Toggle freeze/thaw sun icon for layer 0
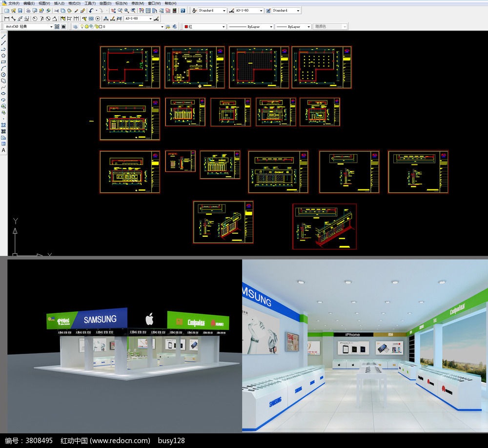488x448 pixels. pos(87,27)
